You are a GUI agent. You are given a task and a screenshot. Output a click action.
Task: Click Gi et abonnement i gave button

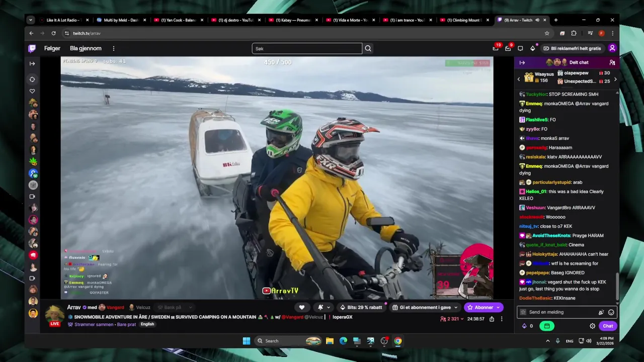(425, 307)
